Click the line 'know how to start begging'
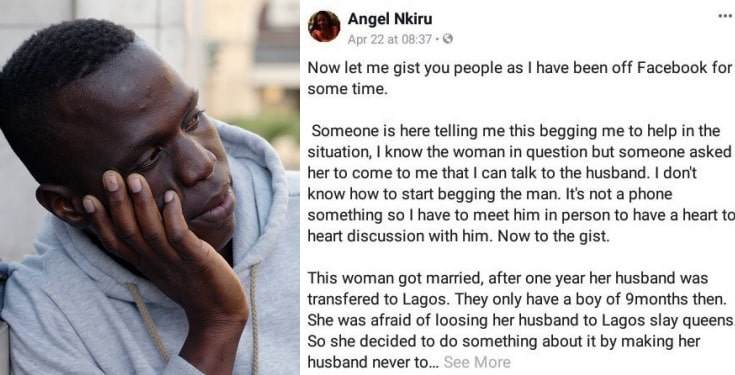735x375 pixels. tap(490, 194)
